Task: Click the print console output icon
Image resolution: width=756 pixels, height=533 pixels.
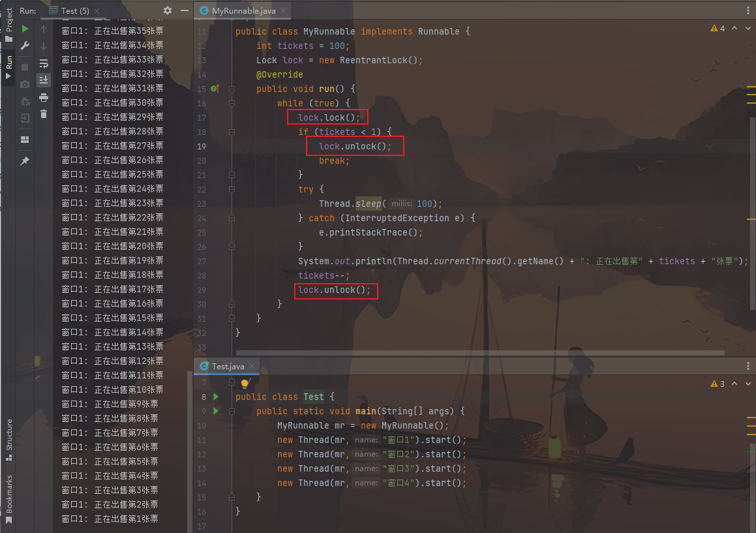Action: tap(44, 97)
